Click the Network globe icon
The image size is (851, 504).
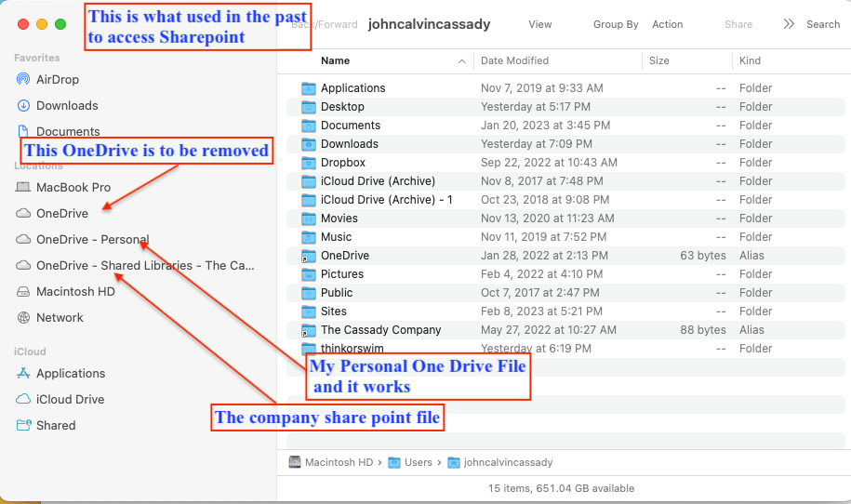tap(23, 317)
